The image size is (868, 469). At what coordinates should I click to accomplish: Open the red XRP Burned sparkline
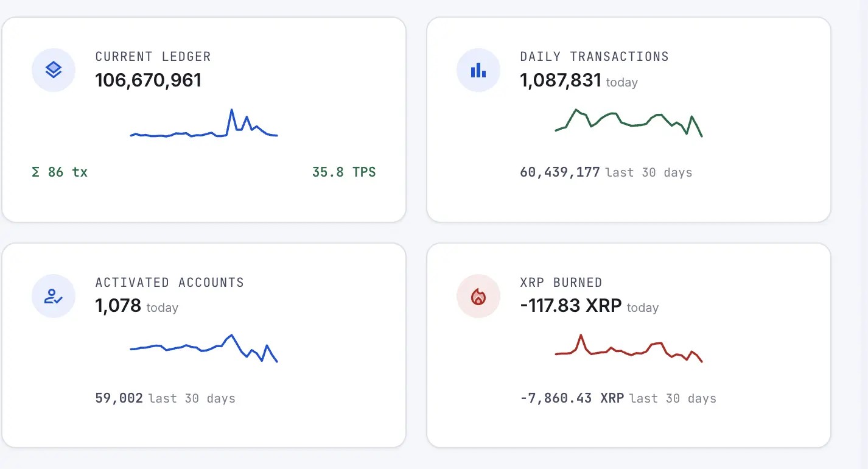[629, 348]
